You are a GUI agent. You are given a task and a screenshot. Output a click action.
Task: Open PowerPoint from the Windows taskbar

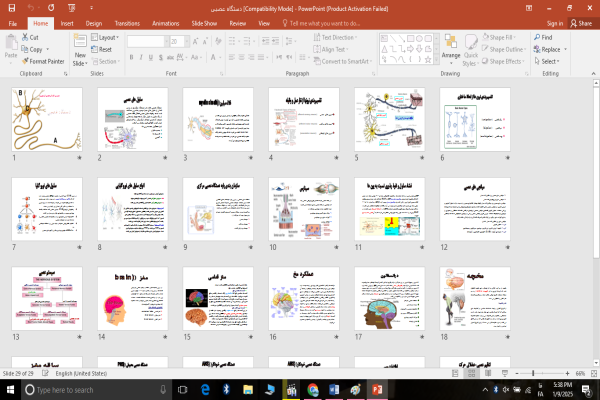379,389
